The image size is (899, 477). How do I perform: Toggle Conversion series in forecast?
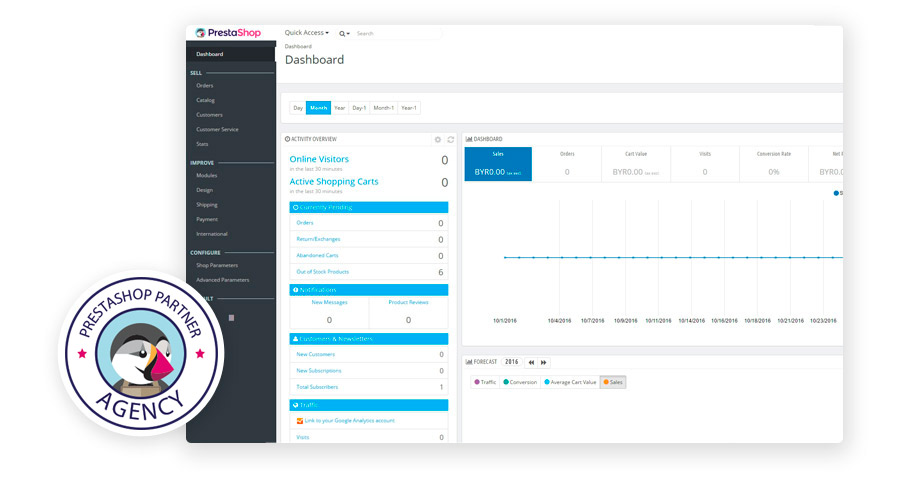(520, 382)
